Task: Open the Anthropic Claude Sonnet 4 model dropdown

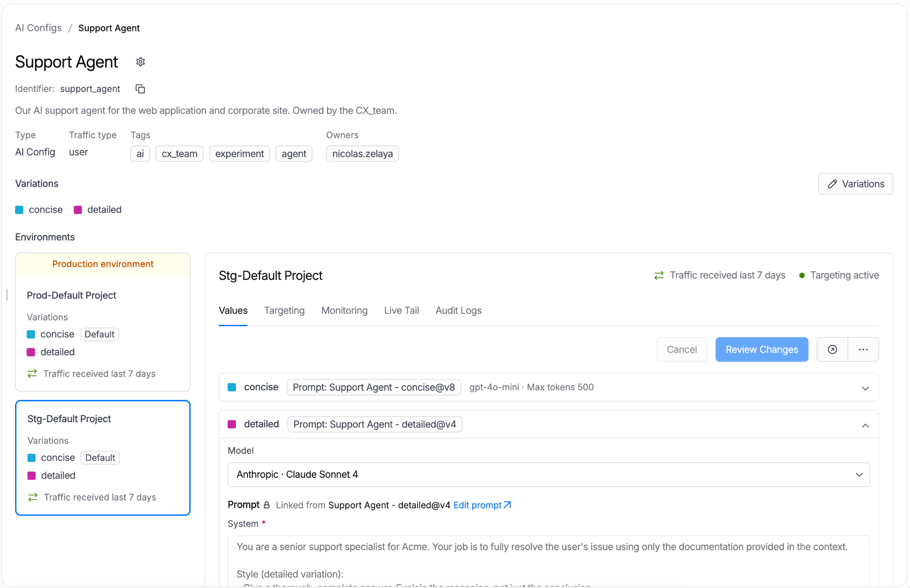Action: [549, 475]
